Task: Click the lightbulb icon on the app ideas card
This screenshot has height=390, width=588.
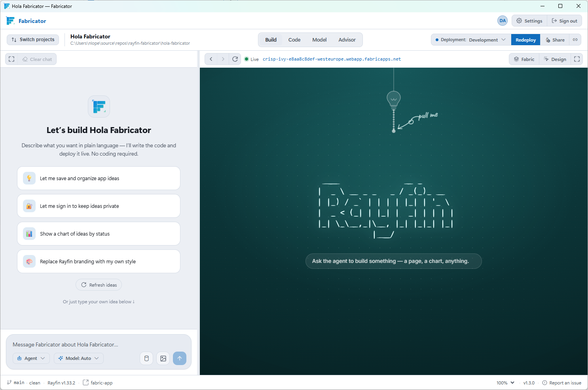Action: click(29, 178)
